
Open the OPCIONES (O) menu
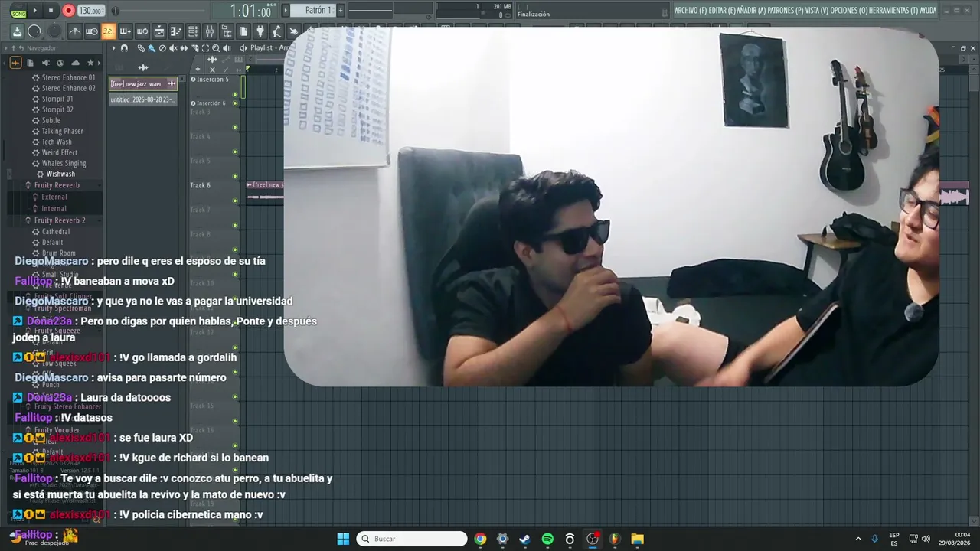851,11
